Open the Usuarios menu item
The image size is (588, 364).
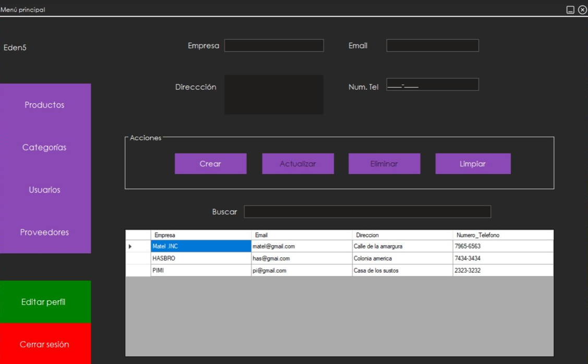pos(45,190)
